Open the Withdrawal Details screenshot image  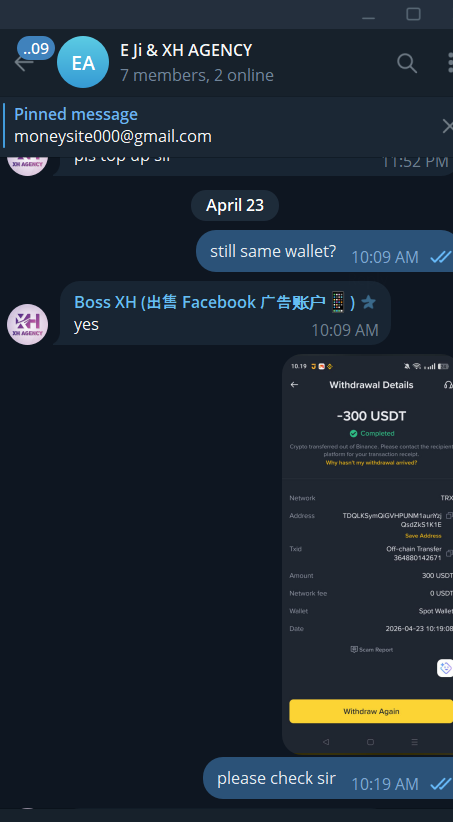[368, 554]
